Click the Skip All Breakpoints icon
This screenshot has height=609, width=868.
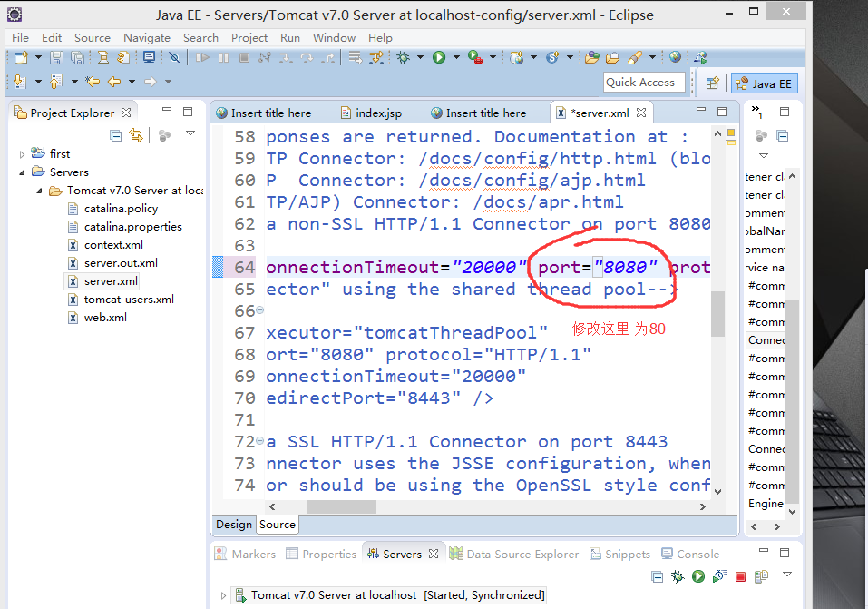click(x=174, y=57)
